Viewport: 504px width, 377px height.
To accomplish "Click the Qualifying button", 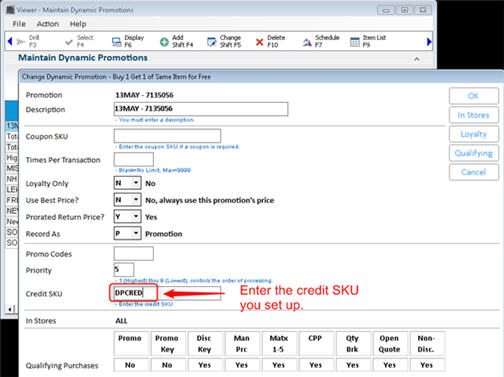I will point(474,153).
